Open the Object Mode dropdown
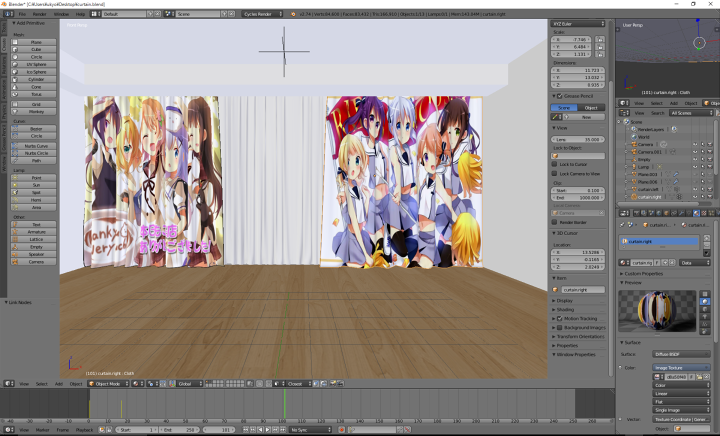This screenshot has height=436, width=720. (x=107, y=384)
